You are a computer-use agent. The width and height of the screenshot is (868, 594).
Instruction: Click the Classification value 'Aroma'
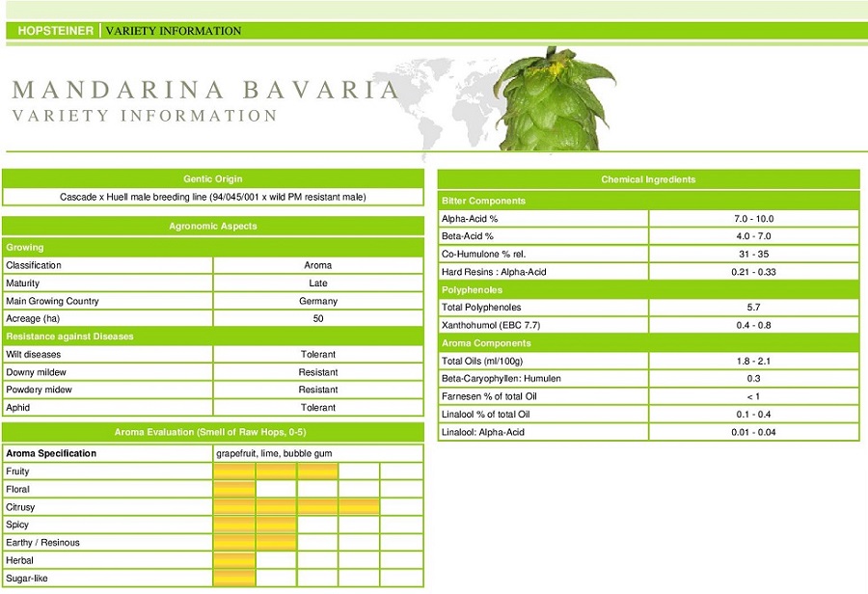(317, 265)
